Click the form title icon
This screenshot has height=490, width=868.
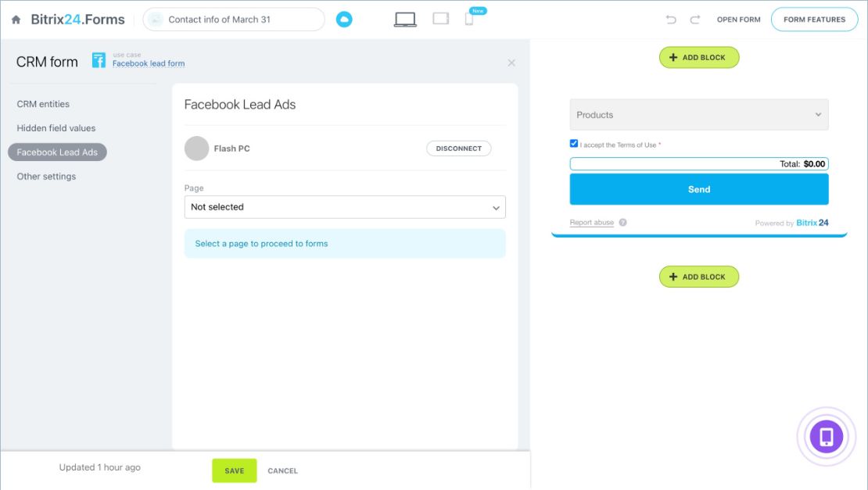coord(156,20)
